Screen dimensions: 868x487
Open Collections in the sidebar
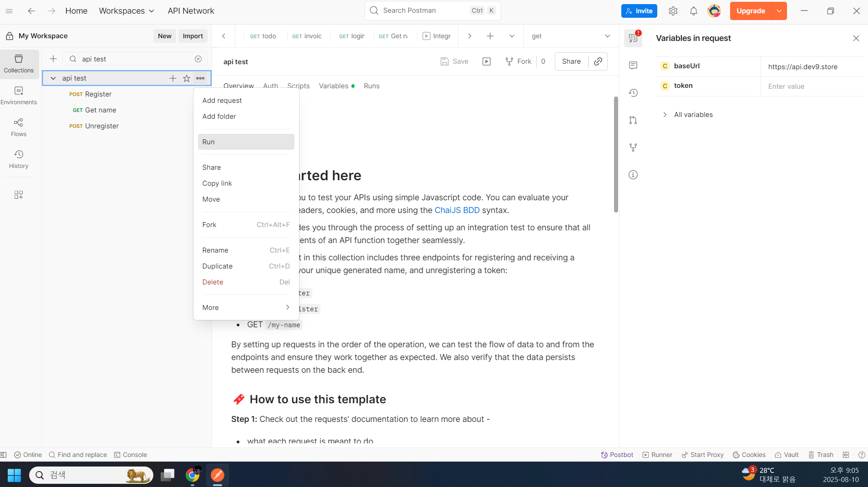19,64
